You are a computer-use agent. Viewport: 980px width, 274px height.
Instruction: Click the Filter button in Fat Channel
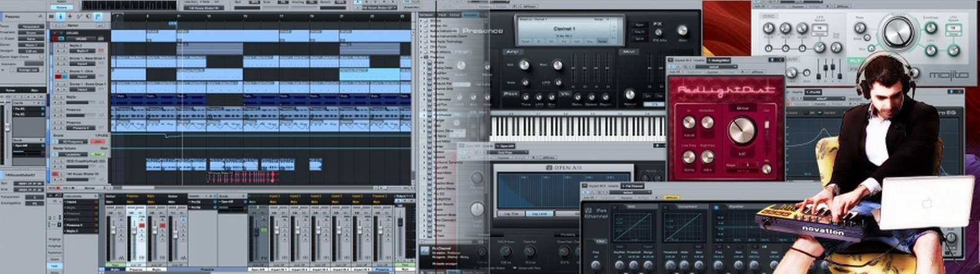[599, 241]
